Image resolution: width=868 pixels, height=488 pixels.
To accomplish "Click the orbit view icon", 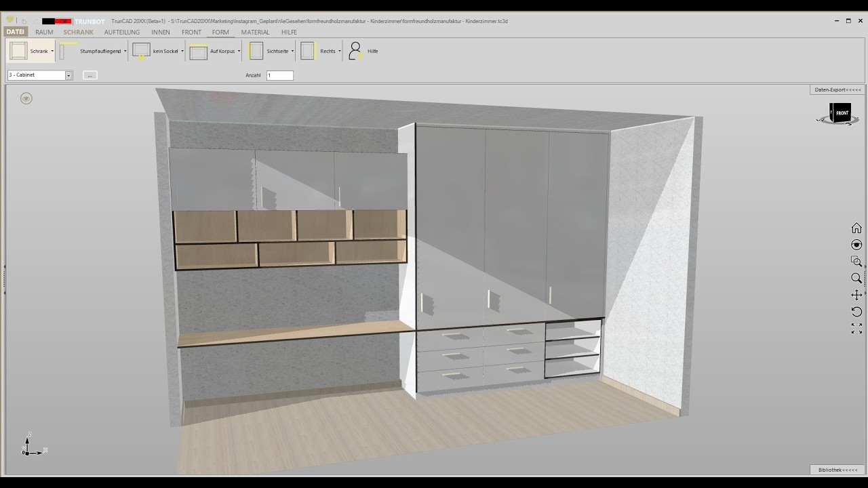I will [856, 245].
